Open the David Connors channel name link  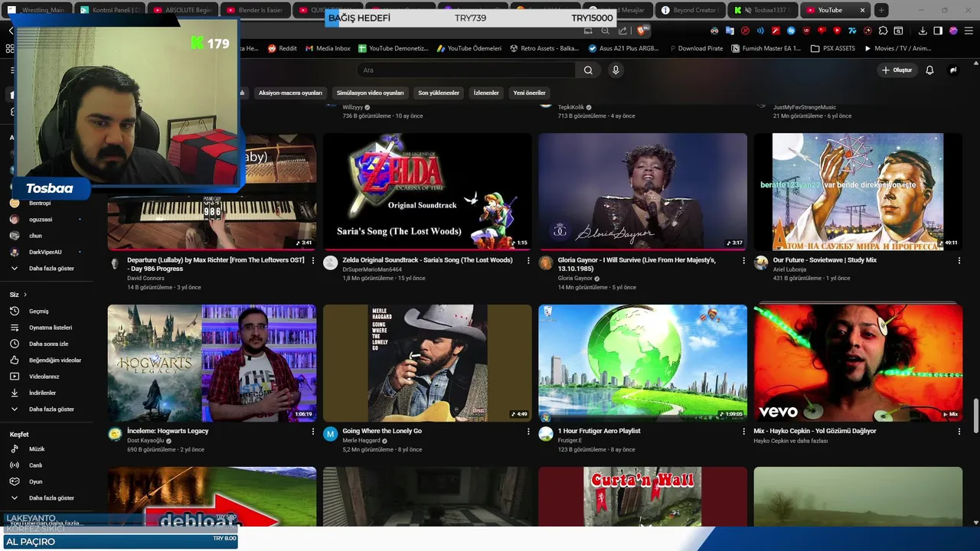(x=145, y=279)
